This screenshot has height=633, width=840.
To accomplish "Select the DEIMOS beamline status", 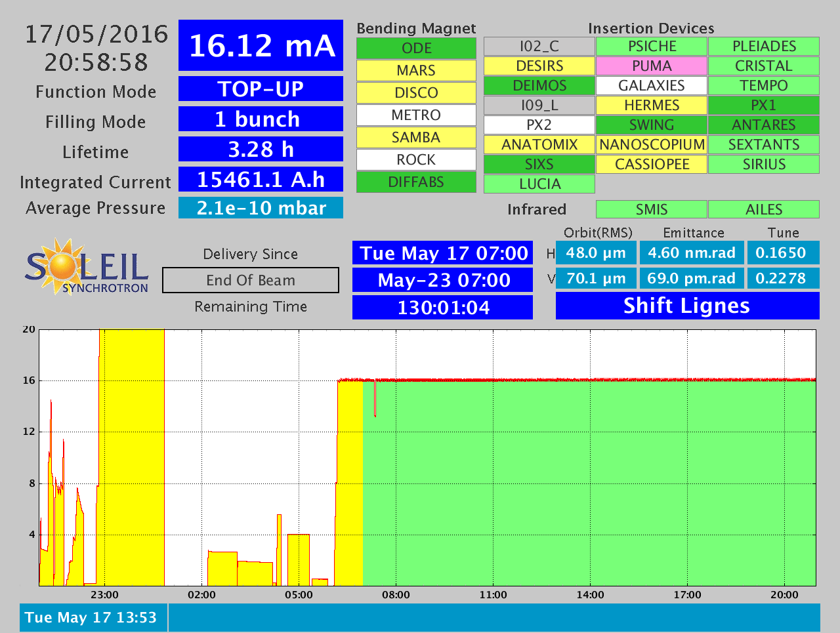I will (x=539, y=86).
